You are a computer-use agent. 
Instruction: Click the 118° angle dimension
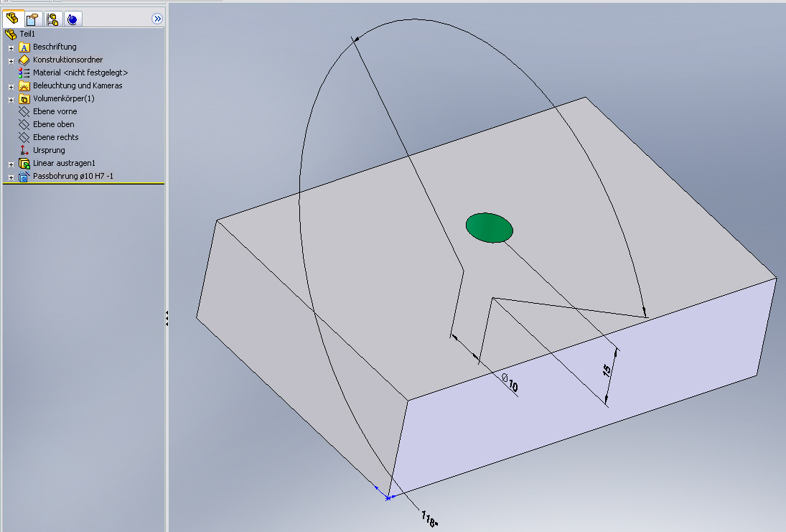click(429, 519)
